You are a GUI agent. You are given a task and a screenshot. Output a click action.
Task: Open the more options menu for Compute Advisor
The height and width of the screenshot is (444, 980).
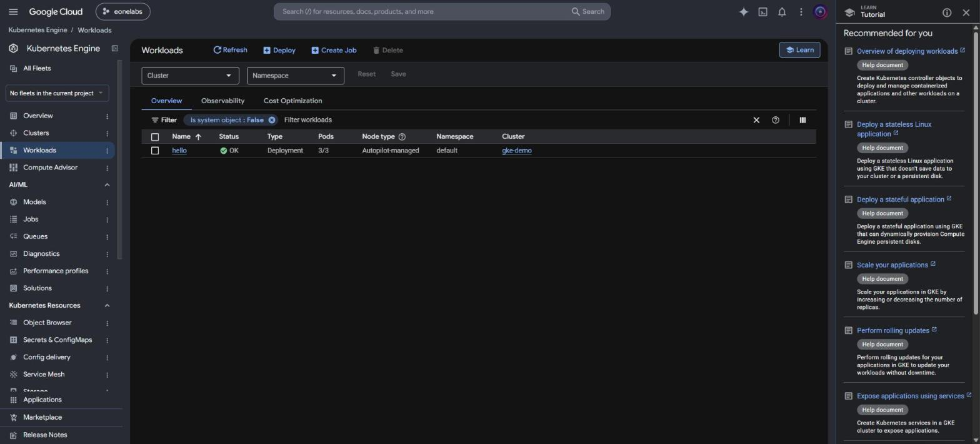(x=107, y=168)
